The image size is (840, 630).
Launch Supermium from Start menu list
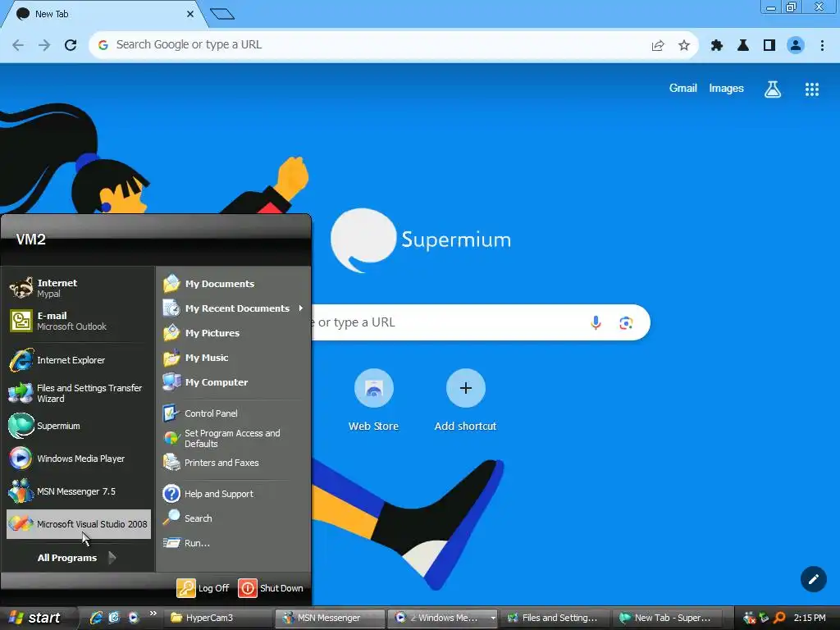tap(78, 426)
